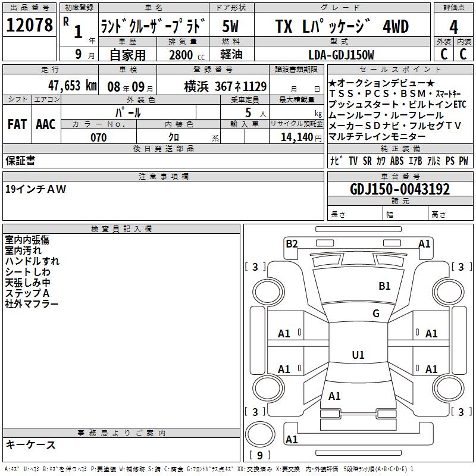Viewport: 476px width, 476px height.
Task: Click PW power window code
Action: pos(464,161)
